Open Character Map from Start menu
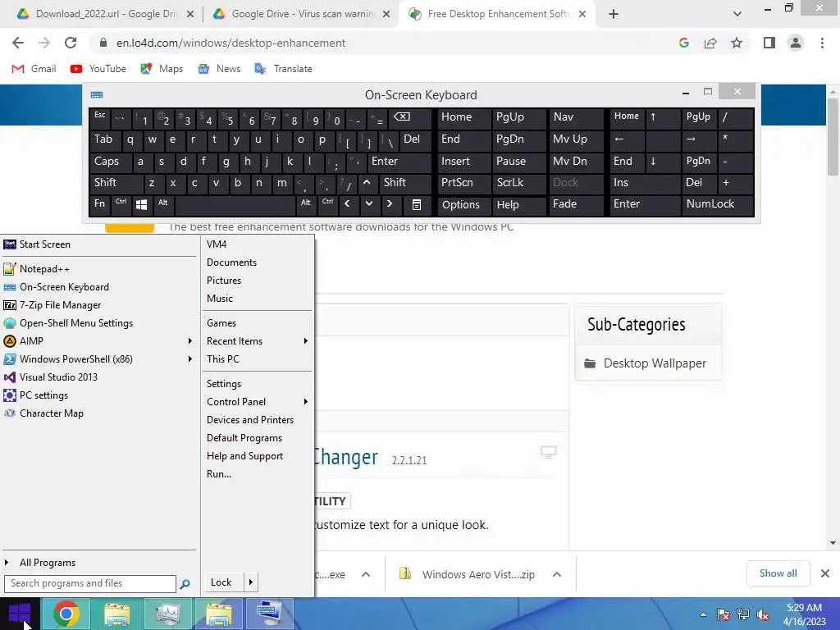Screen dimensions: 840x630 pos(99,413)
